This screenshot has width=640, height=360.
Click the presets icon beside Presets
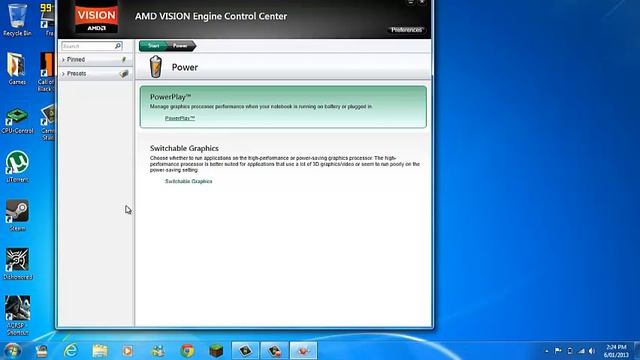[x=124, y=74]
